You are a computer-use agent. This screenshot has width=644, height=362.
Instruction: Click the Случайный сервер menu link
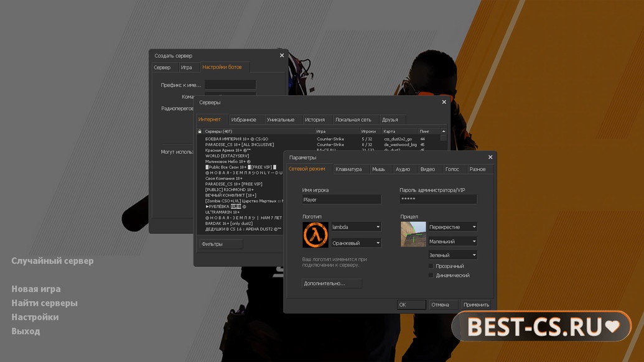tap(52, 261)
